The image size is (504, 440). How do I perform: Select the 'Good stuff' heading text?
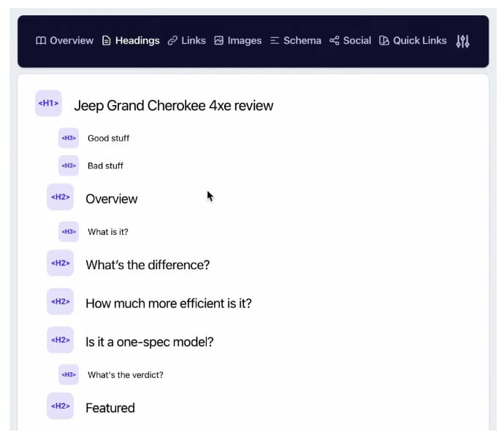pos(108,139)
